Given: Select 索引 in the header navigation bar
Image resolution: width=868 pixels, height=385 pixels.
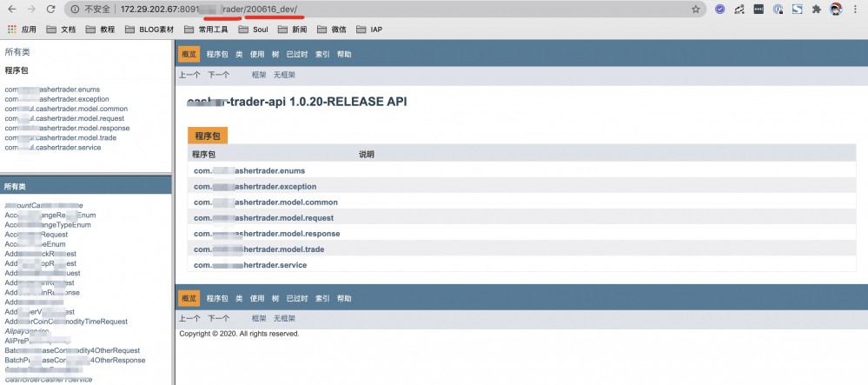Looking at the screenshot, I should [322, 54].
